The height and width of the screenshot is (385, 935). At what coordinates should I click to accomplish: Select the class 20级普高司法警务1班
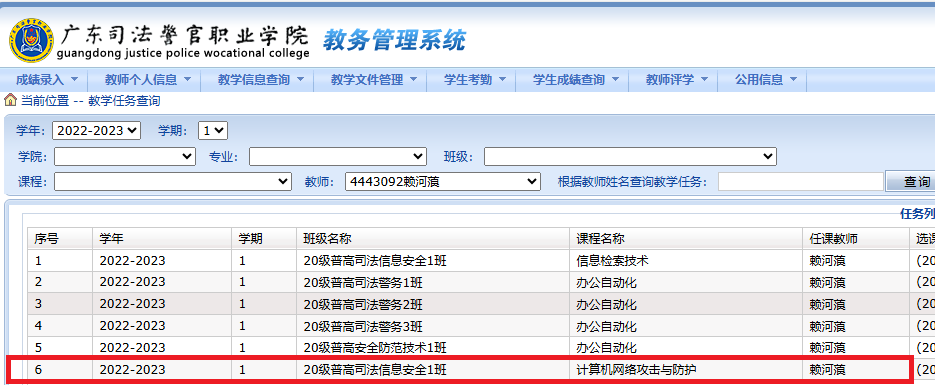tap(363, 282)
